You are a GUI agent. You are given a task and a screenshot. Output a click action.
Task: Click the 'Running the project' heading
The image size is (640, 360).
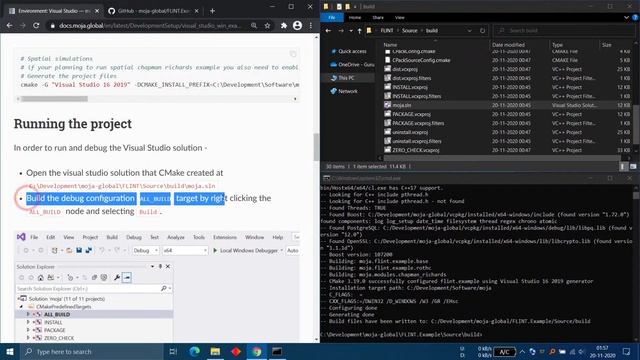coord(73,124)
